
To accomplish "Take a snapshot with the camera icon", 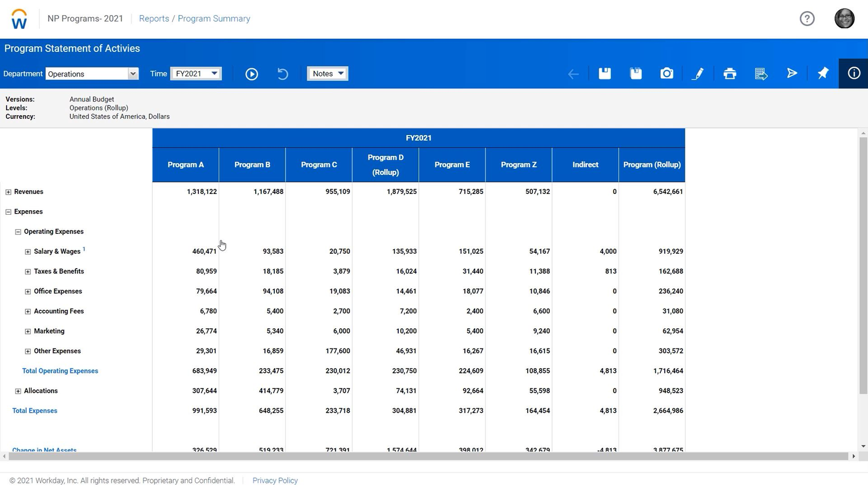I will pyautogui.click(x=667, y=74).
